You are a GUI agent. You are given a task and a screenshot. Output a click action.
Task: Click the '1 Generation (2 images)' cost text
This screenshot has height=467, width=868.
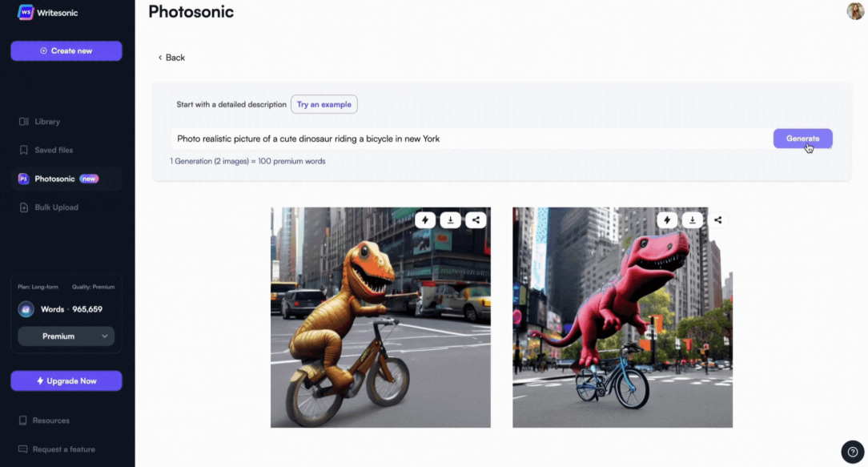click(x=247, y=161)
